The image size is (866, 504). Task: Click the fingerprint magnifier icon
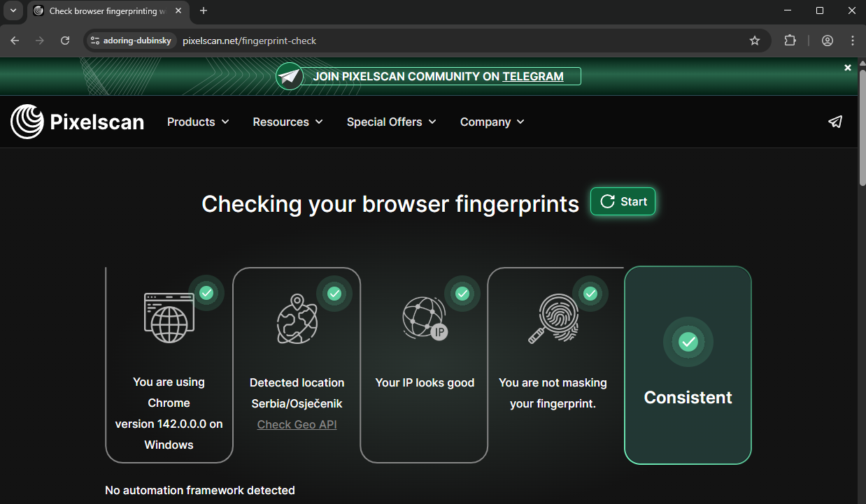click(x=553, y=319)
